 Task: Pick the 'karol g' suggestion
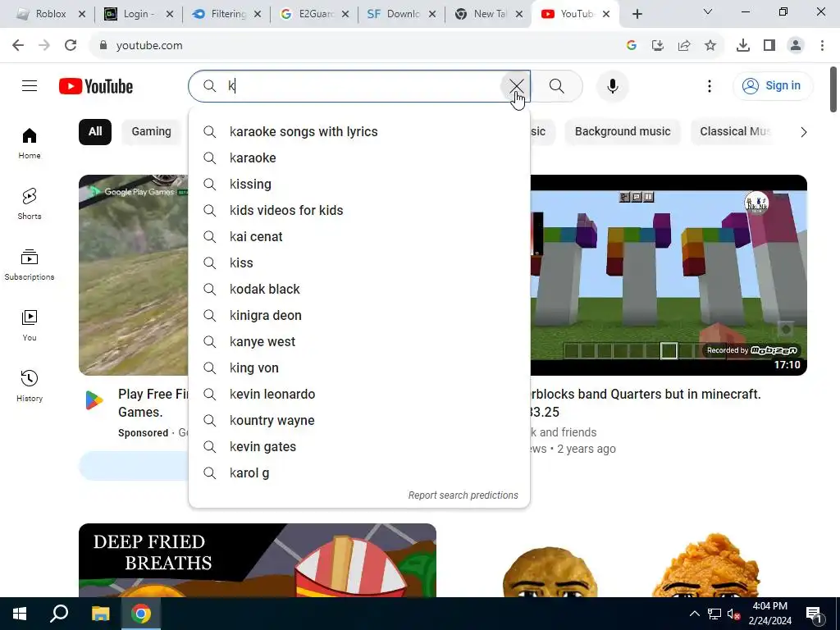click(x=359, y=473)
